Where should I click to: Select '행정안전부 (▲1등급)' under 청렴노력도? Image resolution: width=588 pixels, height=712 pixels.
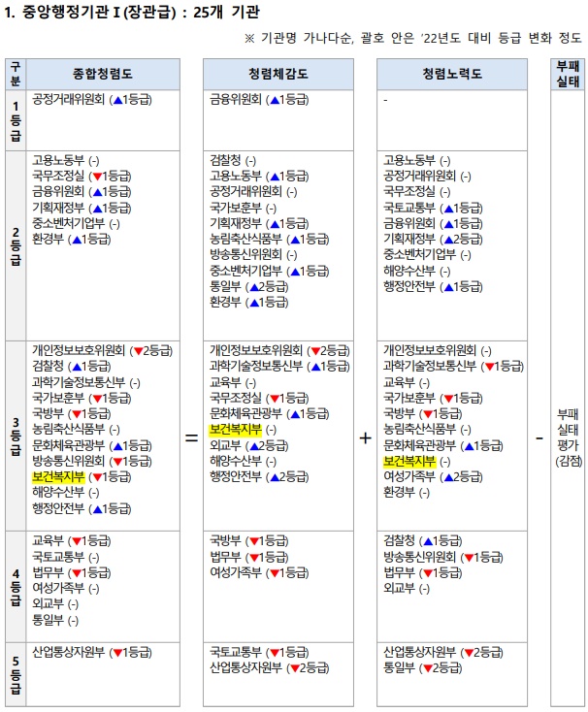click(433, 287)
